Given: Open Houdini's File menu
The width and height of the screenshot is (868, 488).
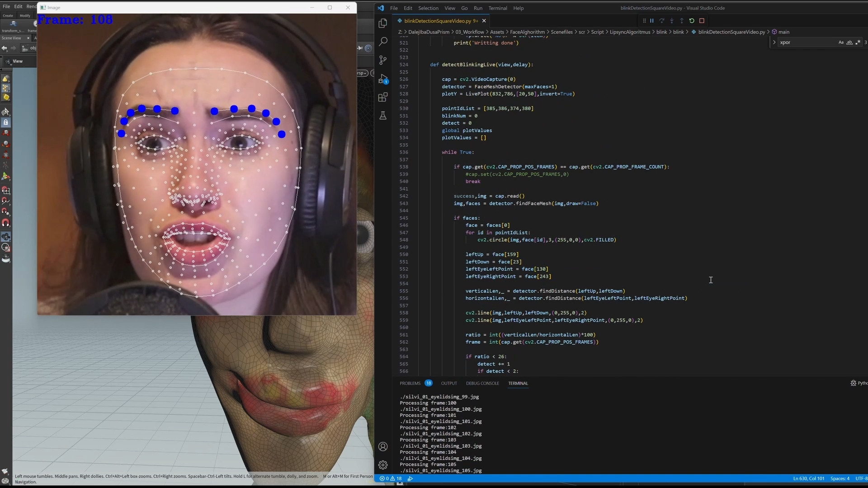Looking at the screenshot, I should pyautogui.click(x=6, y=6).
